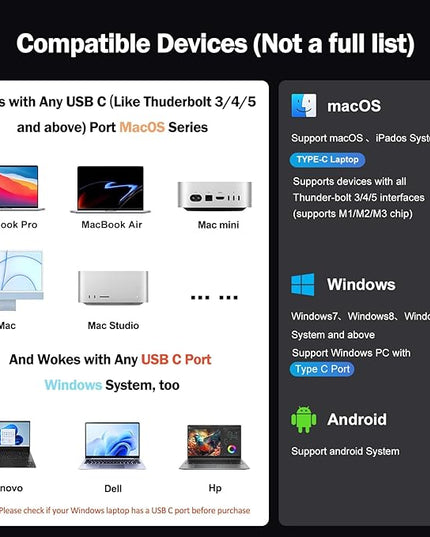
Task: Click 'Supports devices with all' line
Action: (350, 181)
